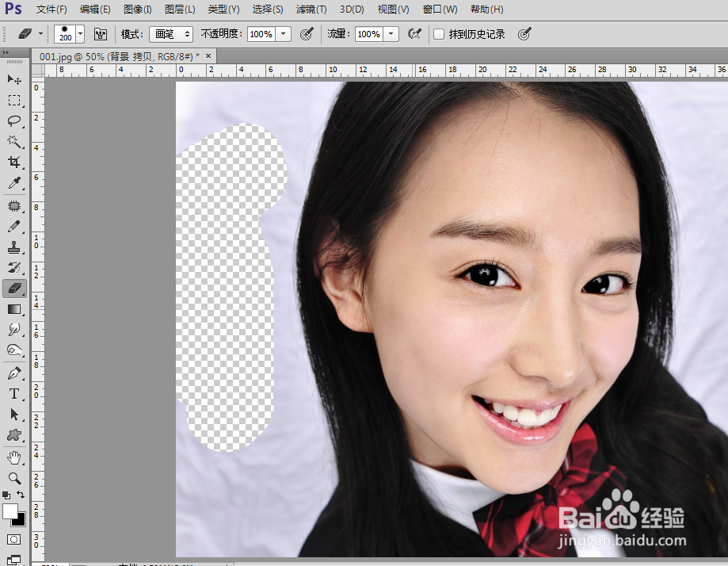The height and width of the screenshot is (566, 728).
Task: Select the Zoom tool
Action: coord(14,478)
